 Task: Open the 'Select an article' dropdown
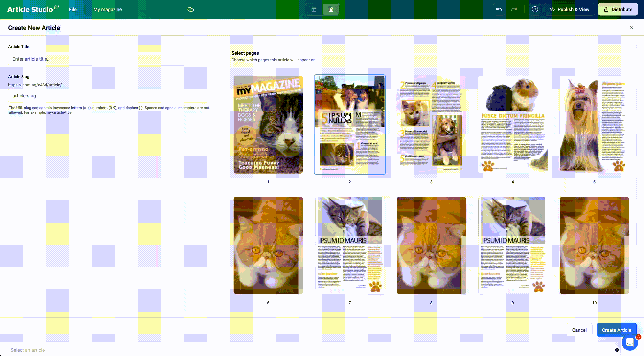point(28,350)
